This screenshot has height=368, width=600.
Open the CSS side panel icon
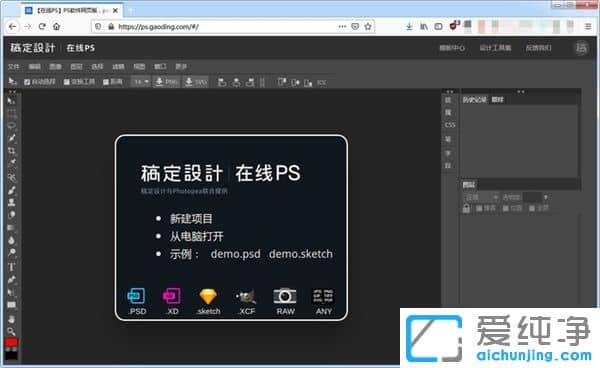[450, 125]
